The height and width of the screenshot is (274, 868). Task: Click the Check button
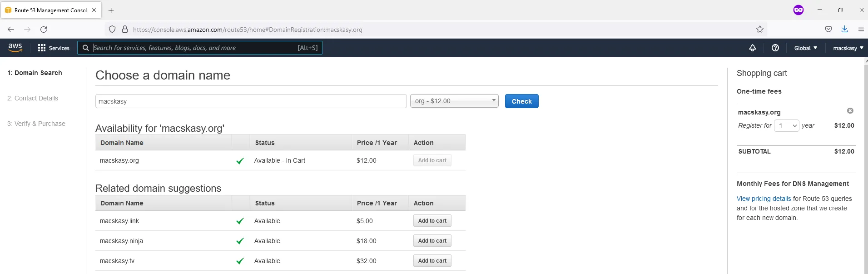pyautogui.click(x=522, y=101)
